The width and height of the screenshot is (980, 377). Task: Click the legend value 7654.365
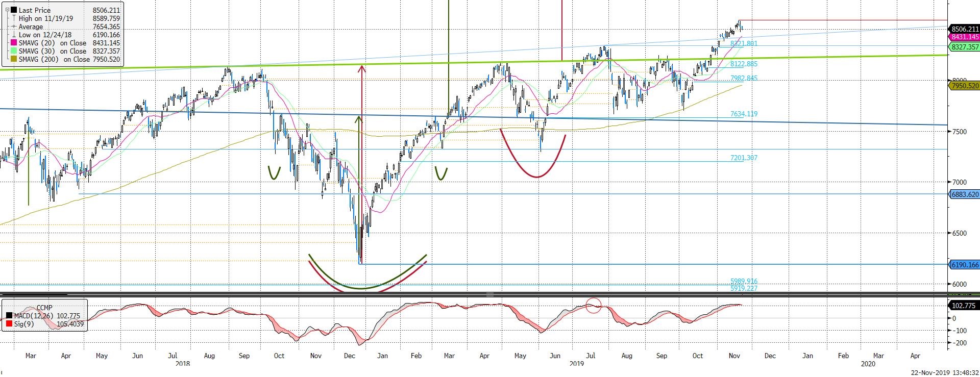(x=106, y=27)
